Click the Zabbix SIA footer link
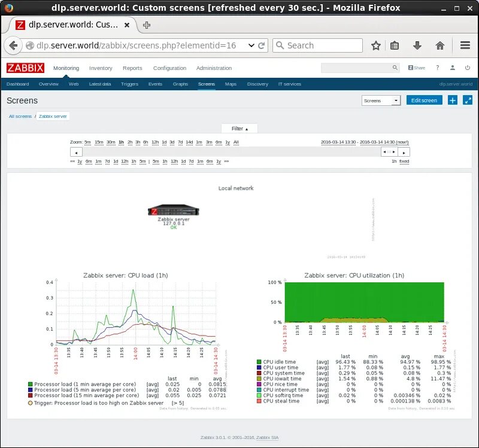This screenshot has width=479, height=448. click(267, 438)
